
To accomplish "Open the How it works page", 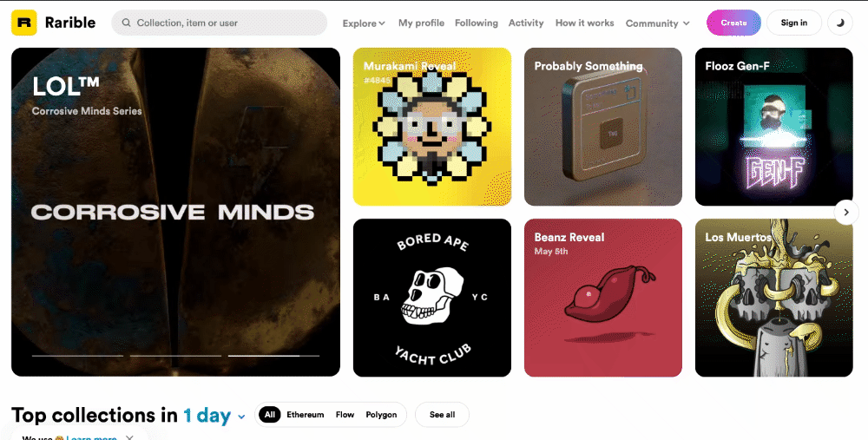I will [584, 23].
